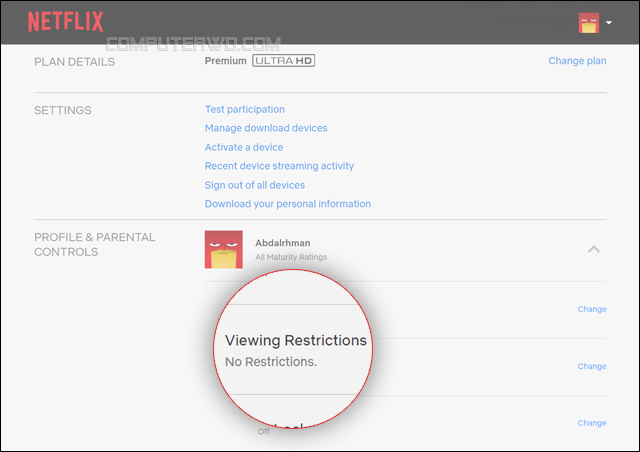Viewport: 640px width, 452px height.
Task: Open Download your personal information
Action: point(288,204)
